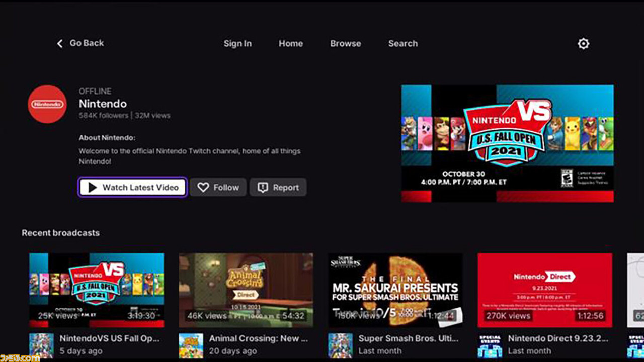This screenshot has width=644, height=362.
Task: Click the 20 days ago timestamp
Action: click(x=233, y=351)
